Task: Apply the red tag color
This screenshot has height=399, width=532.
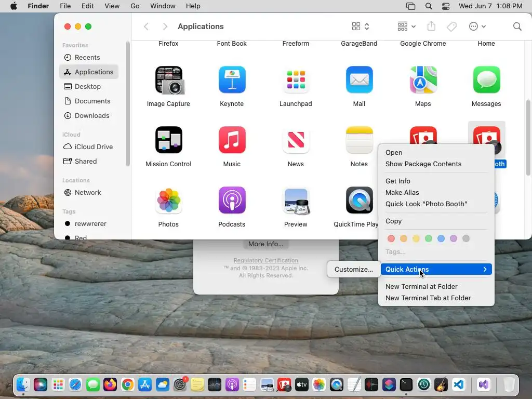Action: [391, 238]
